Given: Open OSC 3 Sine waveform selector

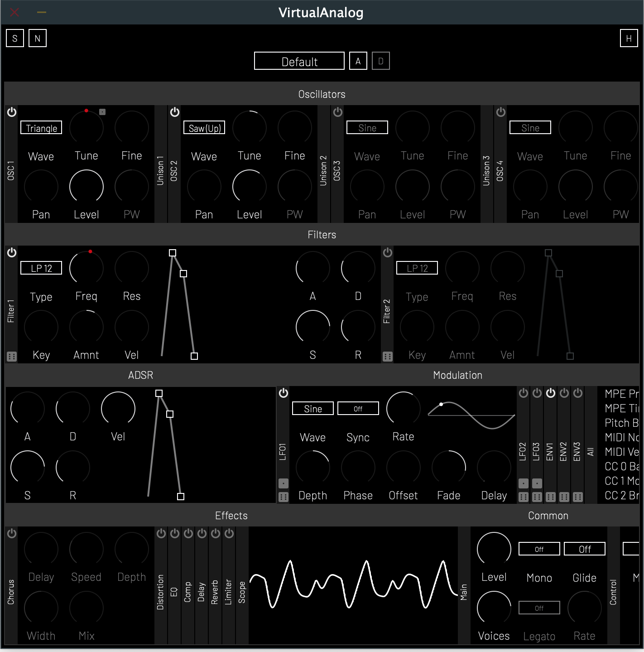Looking at the screenshot, I should click(367, 128).
